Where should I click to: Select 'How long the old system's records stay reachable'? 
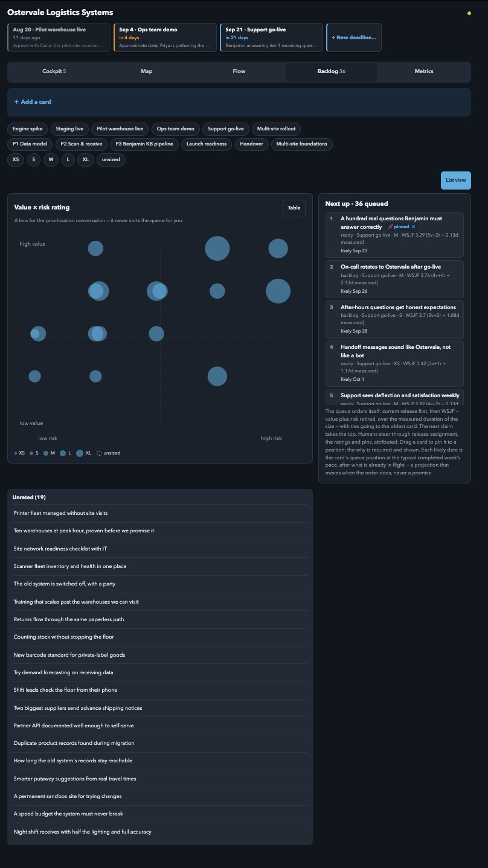click(160, 761)
